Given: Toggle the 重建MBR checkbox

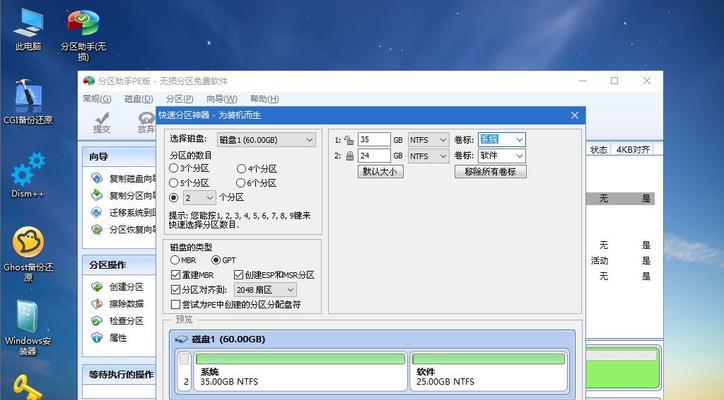Looking at the screenshot, I should pos(175,275).
